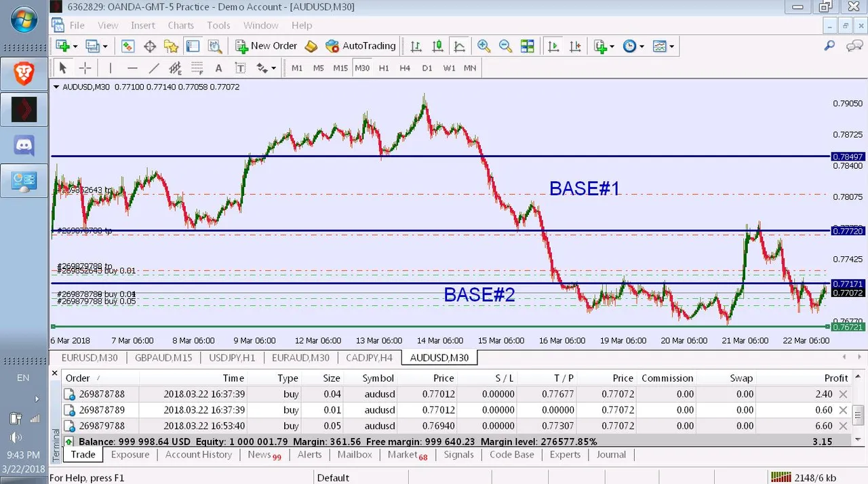Expand the Periods clock dropdown arrow

642,46
